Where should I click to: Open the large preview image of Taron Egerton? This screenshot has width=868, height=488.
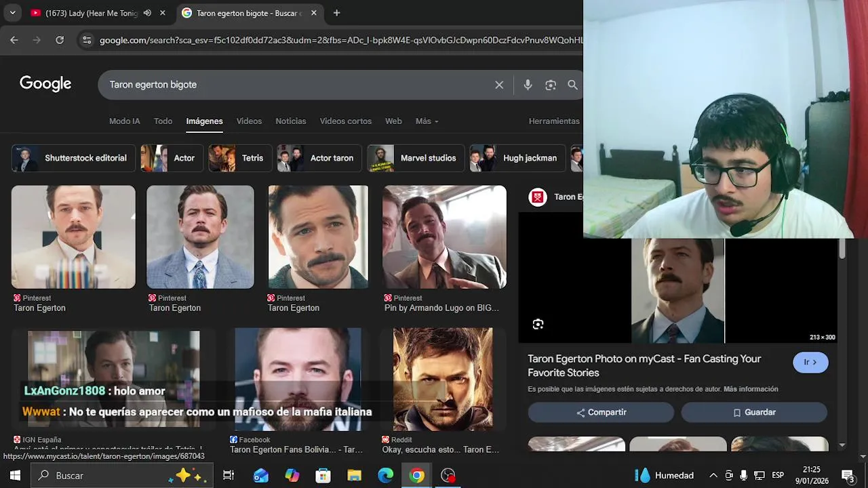click(677, 291)
